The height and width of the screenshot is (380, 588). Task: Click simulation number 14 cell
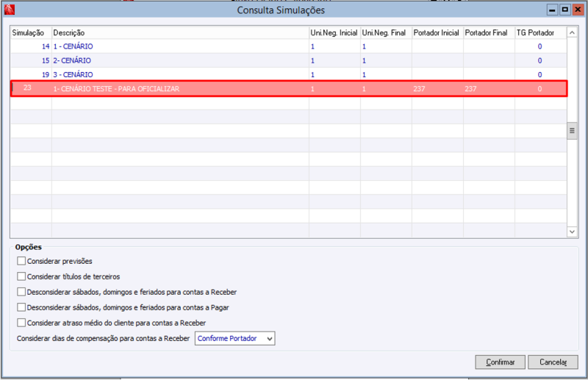[x=31, y=46]
